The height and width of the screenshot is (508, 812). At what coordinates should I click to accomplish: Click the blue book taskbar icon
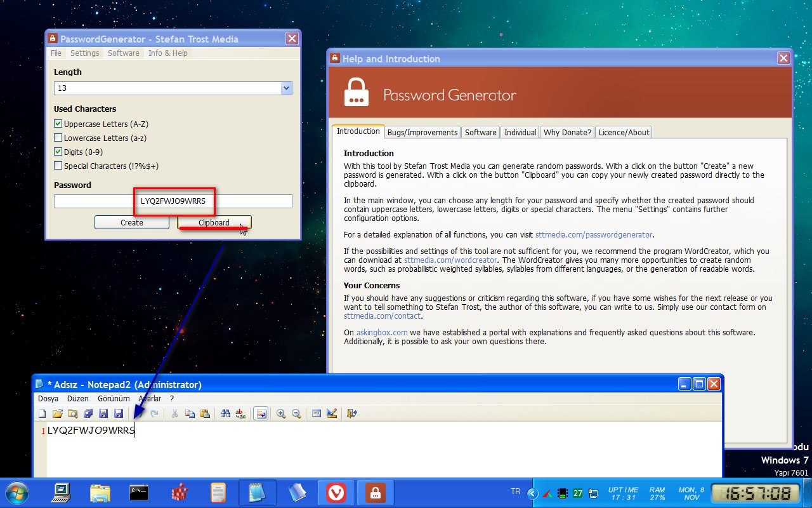pyautogui.click(x=297, y=493)
